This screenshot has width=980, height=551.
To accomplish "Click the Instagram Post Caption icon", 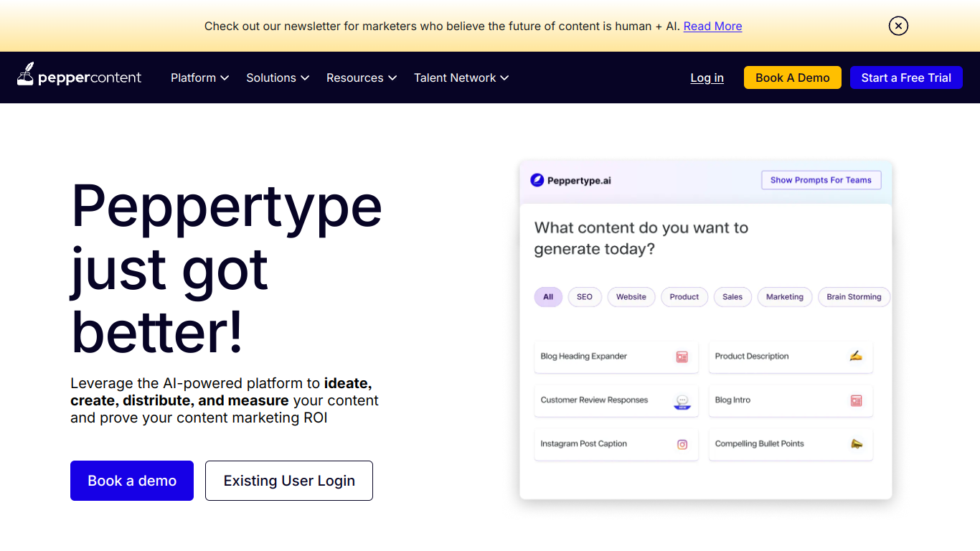I will coord(682,444).
